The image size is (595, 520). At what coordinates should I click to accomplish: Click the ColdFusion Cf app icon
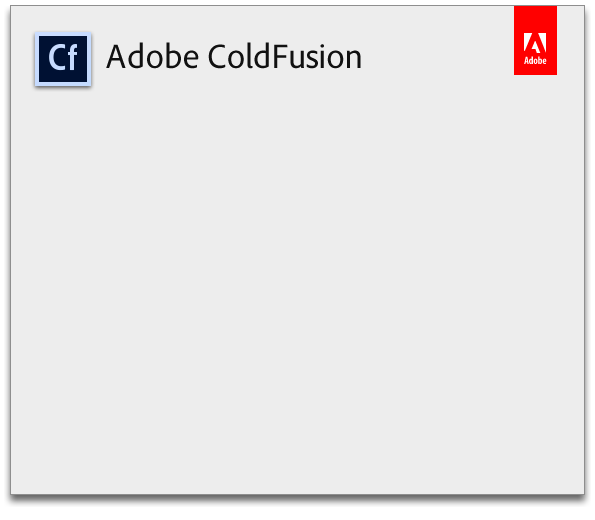(x=63, y=59)
